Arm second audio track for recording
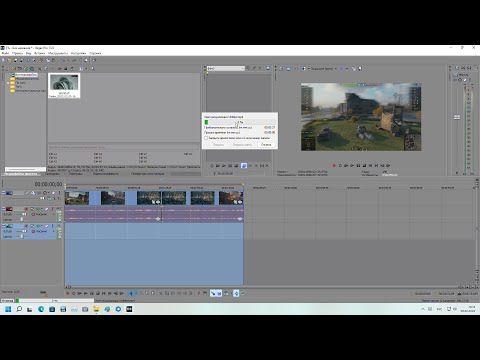Viewport: 480px width, 360px height. click(x=26, y=226)
